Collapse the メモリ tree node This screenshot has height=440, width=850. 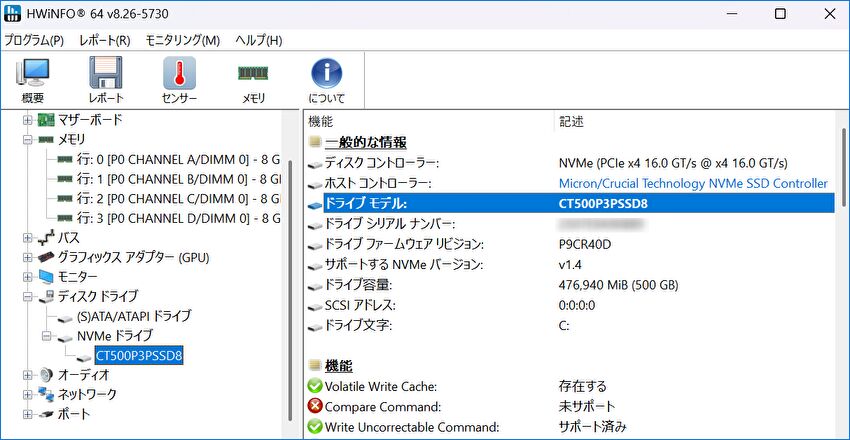coord(28,140)
